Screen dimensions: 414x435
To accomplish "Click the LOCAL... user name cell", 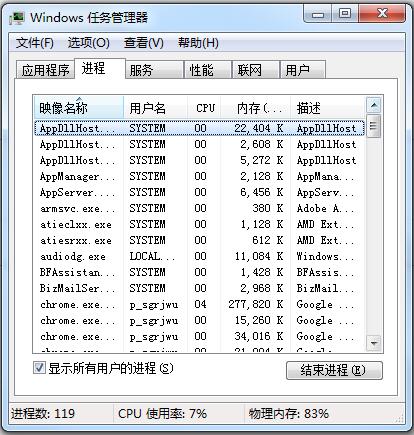I will pos(152,256).
